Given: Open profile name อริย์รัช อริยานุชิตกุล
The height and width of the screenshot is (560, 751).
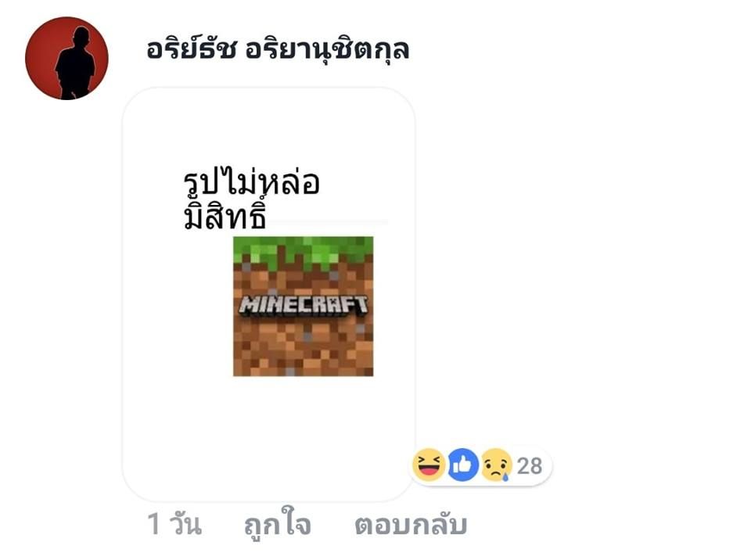Looking at the screenshot, I should coord(278,49).
